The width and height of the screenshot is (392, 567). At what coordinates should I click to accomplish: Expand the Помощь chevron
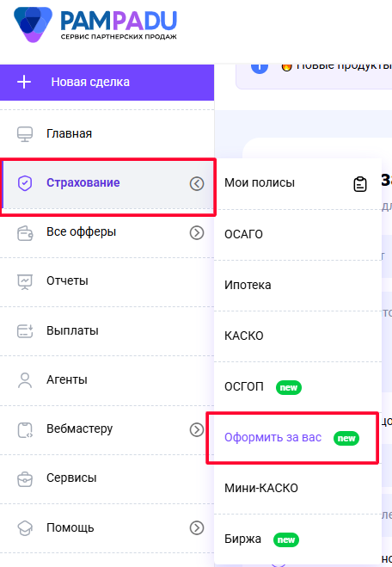tap(197, 528)
